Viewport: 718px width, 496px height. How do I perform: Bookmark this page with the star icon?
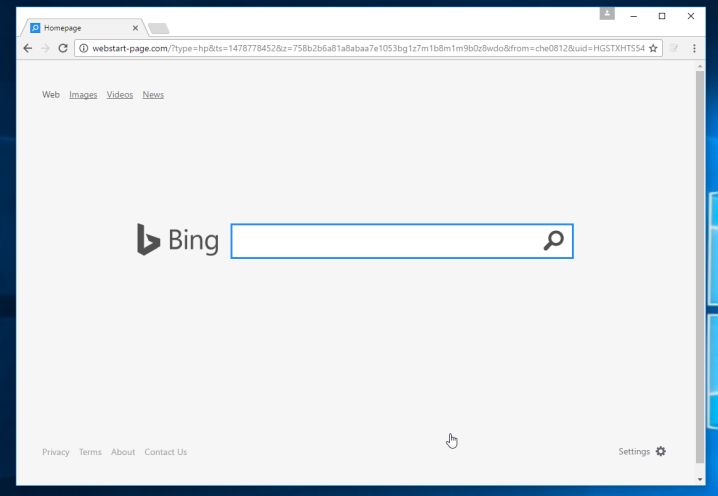[653, 48]
